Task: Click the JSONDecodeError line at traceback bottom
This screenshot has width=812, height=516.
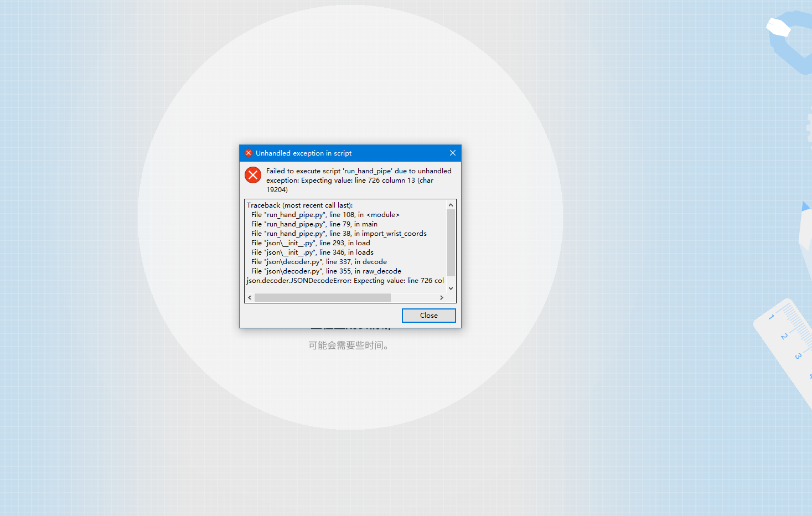Action: click(345, 281)
